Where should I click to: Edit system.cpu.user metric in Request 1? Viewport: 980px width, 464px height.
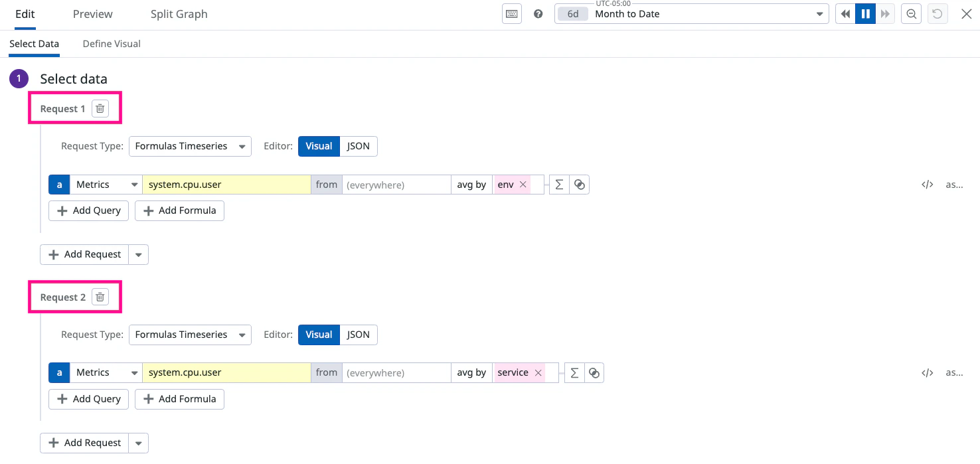tap(226, 185)
